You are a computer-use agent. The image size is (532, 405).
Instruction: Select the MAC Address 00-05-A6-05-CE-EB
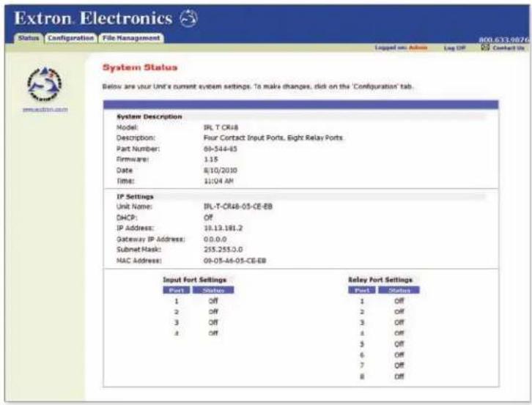pyautogui.click(x=234, y=261)
